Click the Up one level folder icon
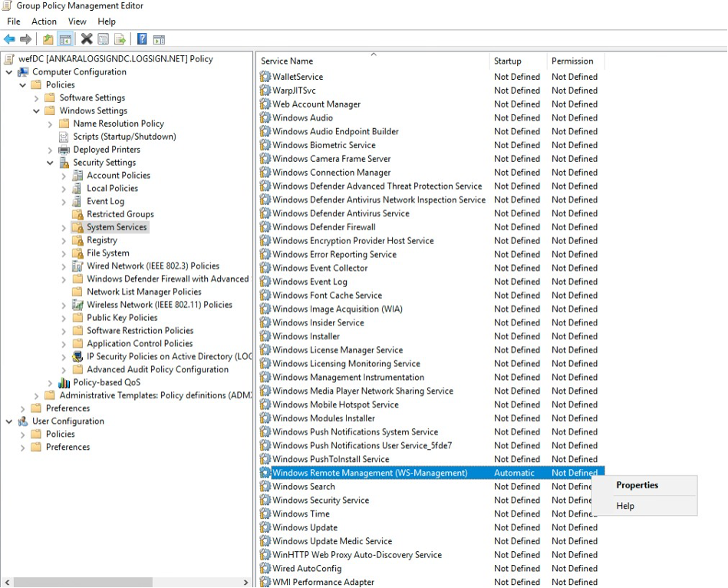The image size is (728, 588). (48, 39)
